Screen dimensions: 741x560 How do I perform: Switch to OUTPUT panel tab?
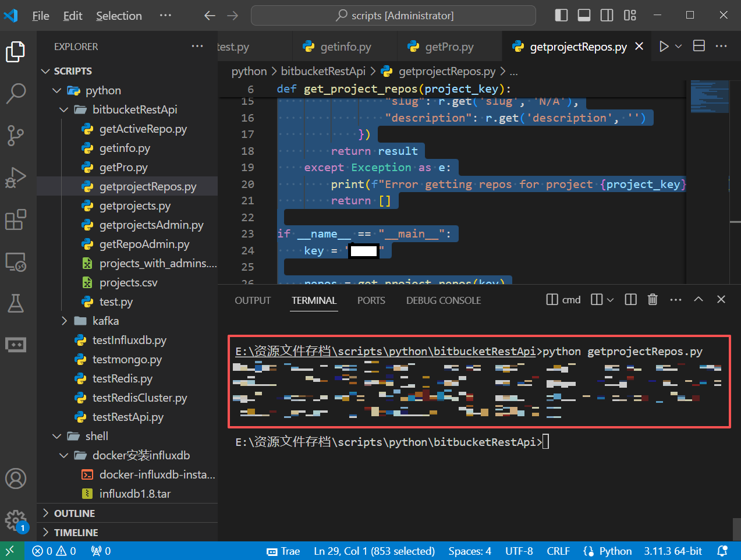pos(253,300)
